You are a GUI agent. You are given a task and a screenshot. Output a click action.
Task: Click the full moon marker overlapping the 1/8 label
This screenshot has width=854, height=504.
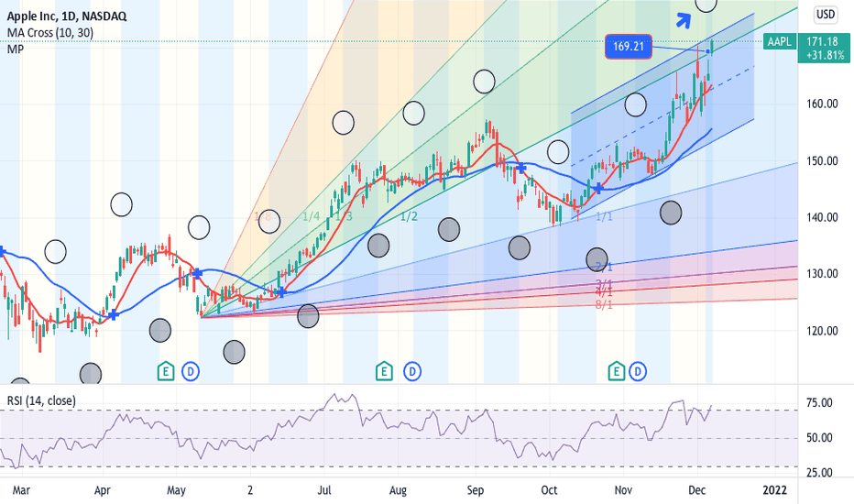pos(269,221)
